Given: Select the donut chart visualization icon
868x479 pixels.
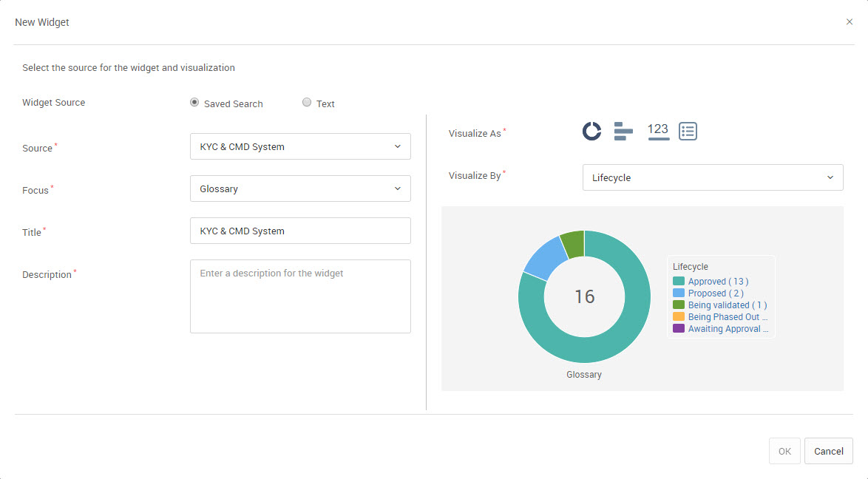Looking at the screenshot, I should pyautogui.click(x=591, y=132).
